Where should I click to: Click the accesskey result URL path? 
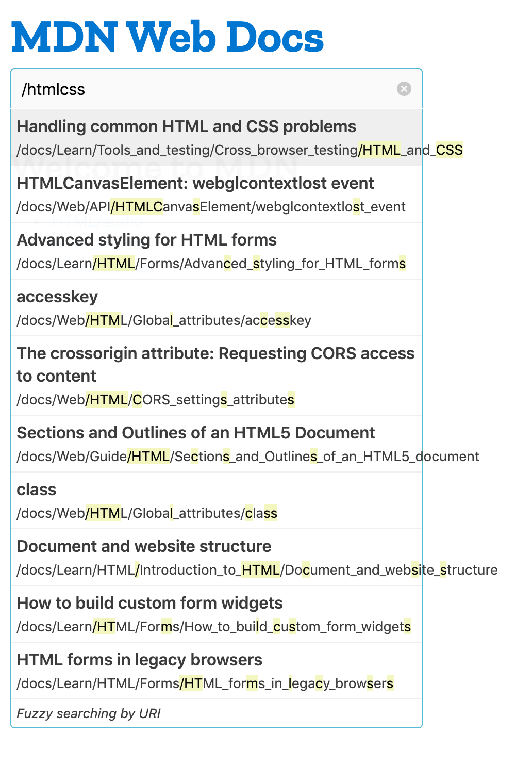[x=163, y=320]
